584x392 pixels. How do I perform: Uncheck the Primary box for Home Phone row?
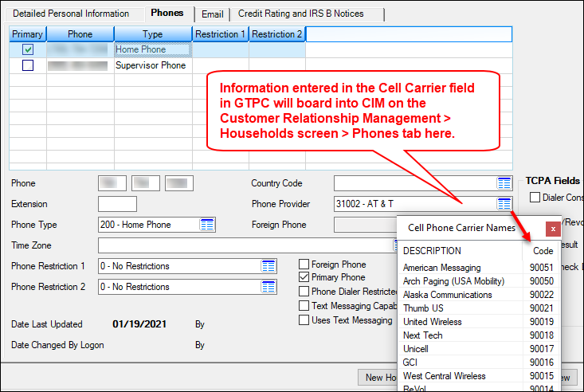coord(28,49)
